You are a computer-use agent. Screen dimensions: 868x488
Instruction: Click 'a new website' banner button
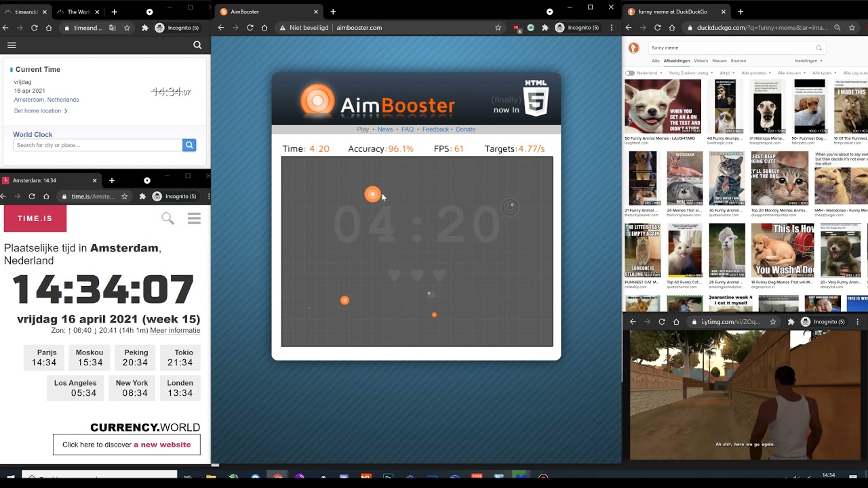pos(127,445)
